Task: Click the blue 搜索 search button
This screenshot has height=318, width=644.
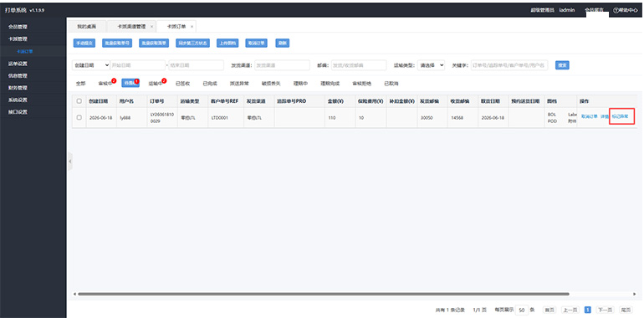Action: [562, 65]
